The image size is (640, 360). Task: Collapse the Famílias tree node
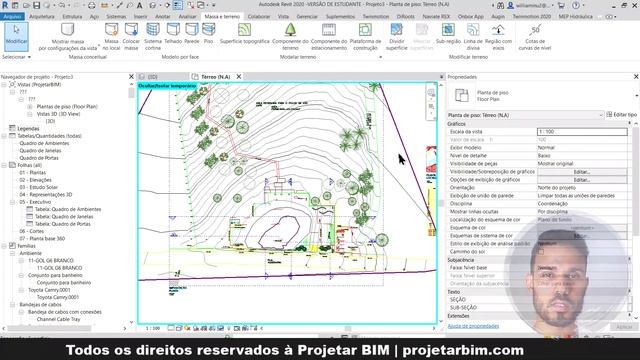[x=4, y=246]
